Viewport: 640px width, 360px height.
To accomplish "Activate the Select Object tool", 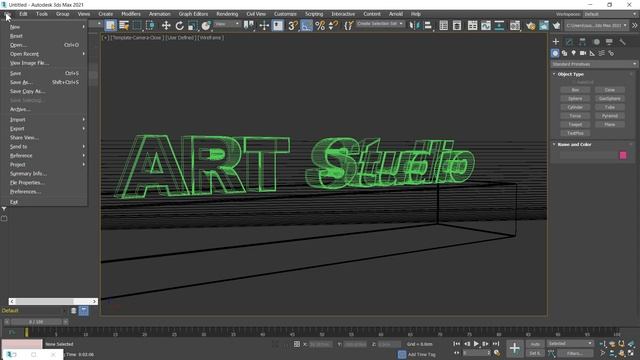I will tap(110, 26).
